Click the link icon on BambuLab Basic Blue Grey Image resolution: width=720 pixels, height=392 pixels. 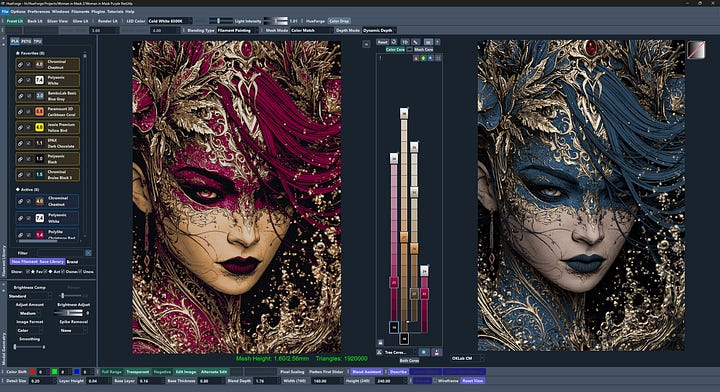(x=21, y=96)
